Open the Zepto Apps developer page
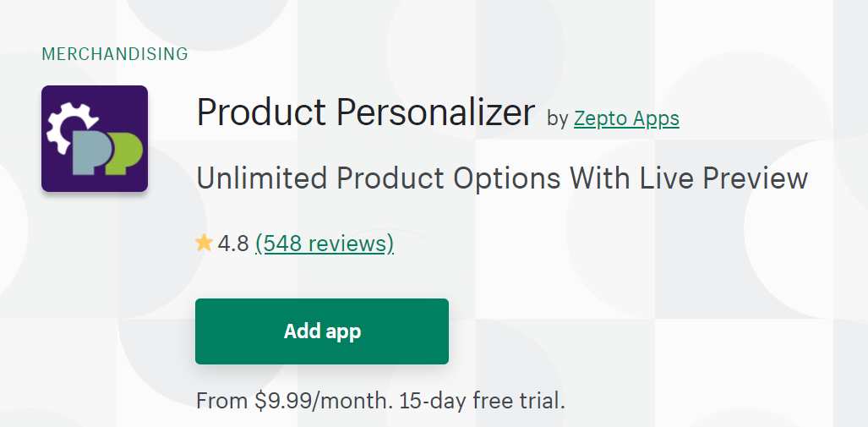Image resolution: width=868 pixels, height=427 pixels. 626,118
